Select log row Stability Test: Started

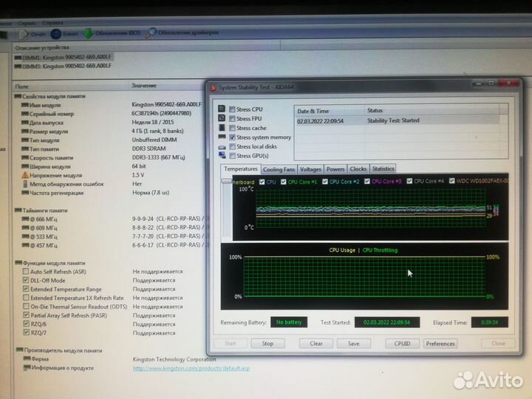tap(397, 120)
